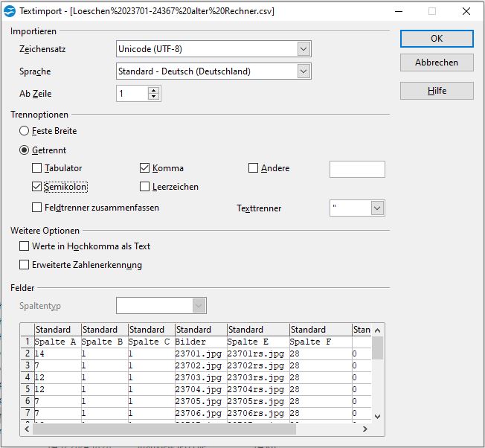Check Werte in Hochkomma als Text

[x=24, y=246]
